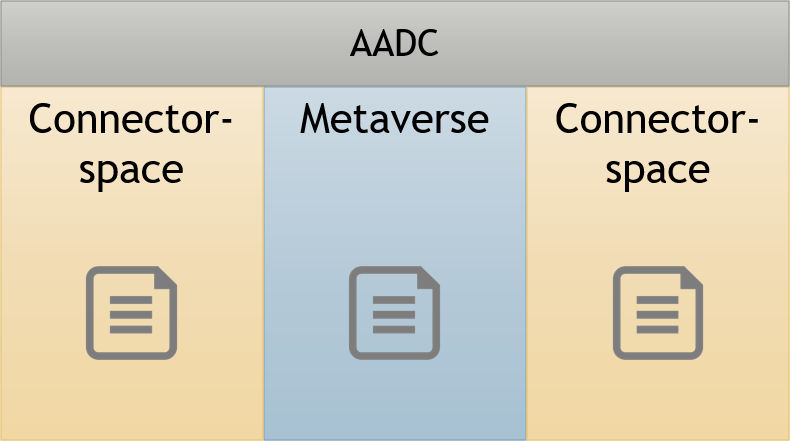Click blue Metaverse panel area below document icon

click(x=395, y=400)
